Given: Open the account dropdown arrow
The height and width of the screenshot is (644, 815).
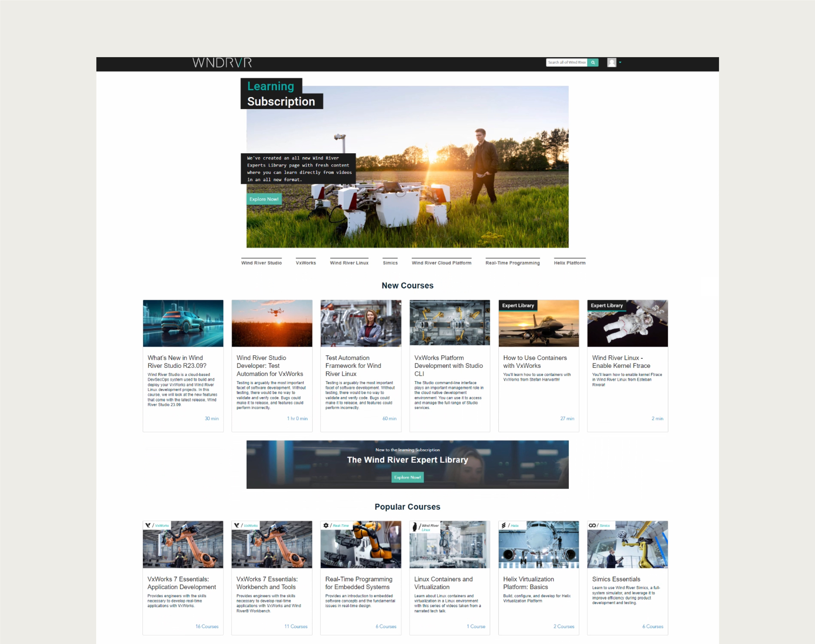Looking at the screenshot, I should 620,63.
